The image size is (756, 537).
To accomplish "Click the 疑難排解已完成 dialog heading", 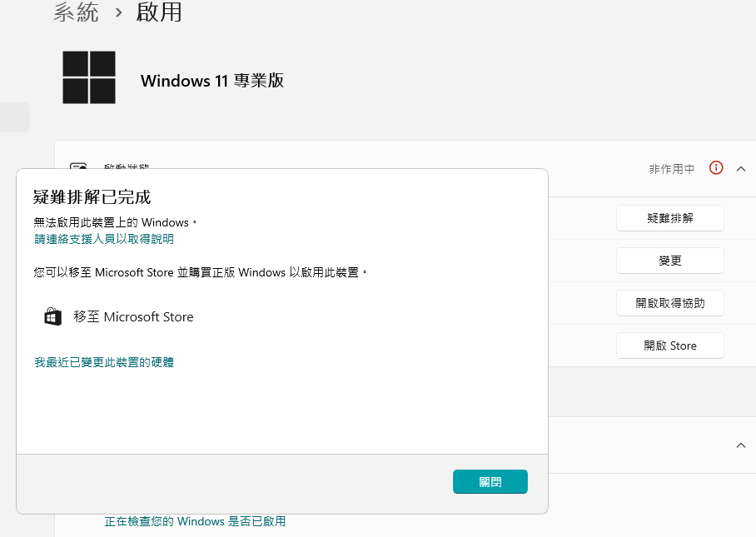I will 92,197.
